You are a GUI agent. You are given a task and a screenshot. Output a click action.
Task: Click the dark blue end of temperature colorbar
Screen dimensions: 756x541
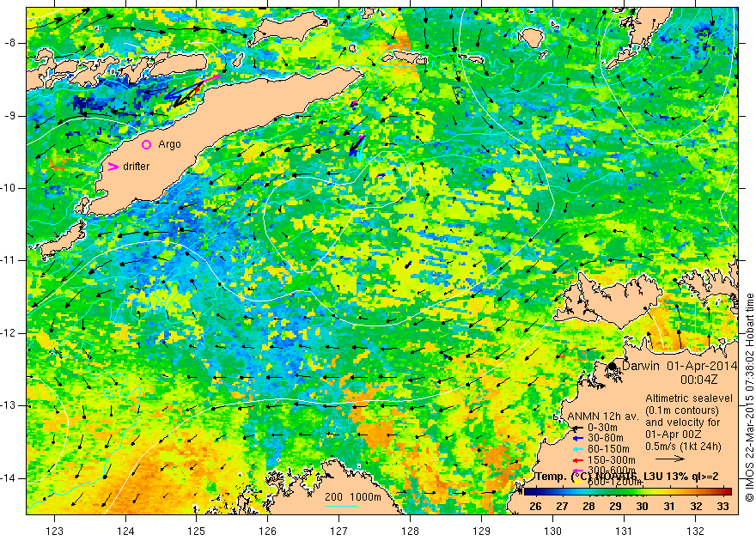528,492
